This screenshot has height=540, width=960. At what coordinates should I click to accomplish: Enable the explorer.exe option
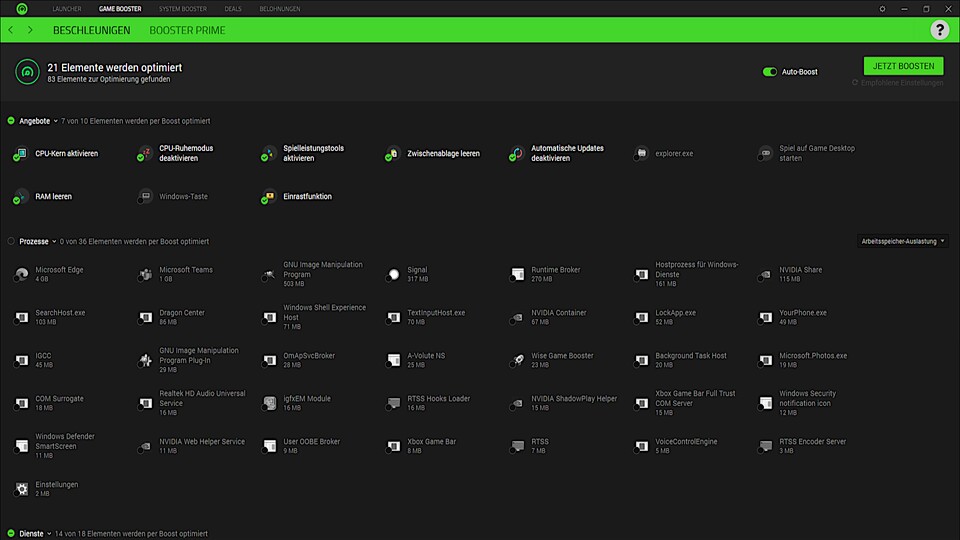637,157
